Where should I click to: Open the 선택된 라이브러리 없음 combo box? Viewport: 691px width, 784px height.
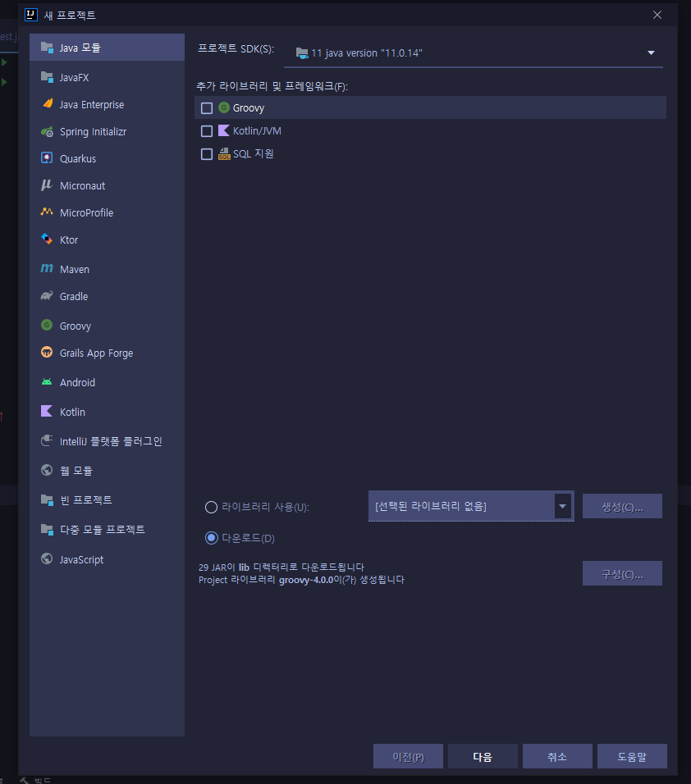(471, 506)
